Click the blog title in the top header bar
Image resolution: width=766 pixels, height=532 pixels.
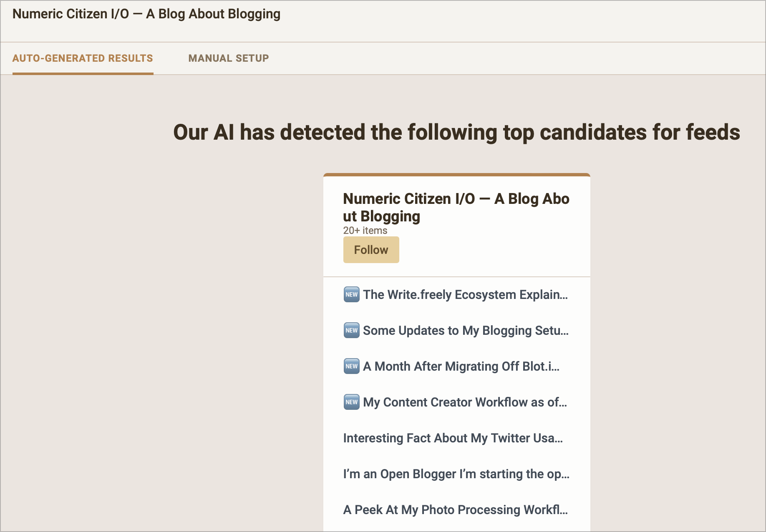147,14
